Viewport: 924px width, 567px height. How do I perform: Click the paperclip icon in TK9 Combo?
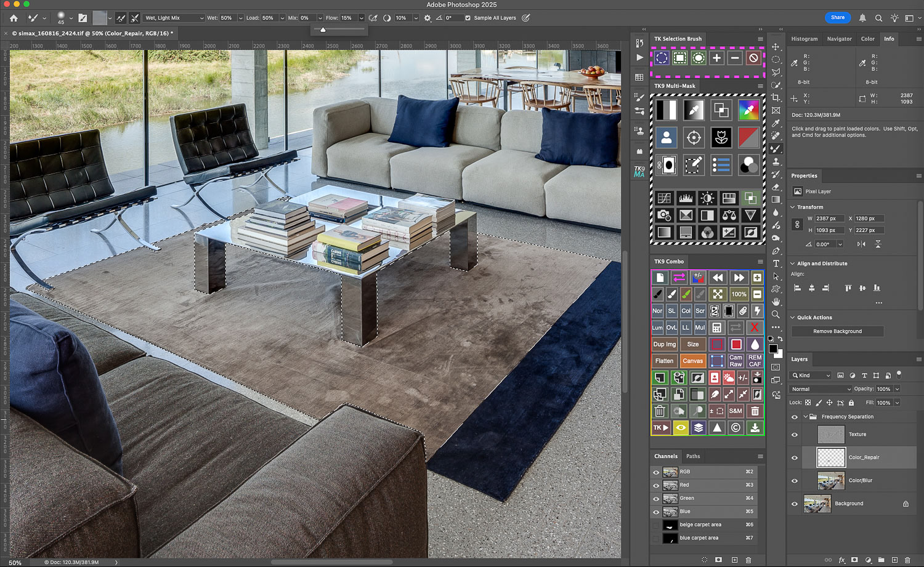pyautogui.click(x=743, y=311)
